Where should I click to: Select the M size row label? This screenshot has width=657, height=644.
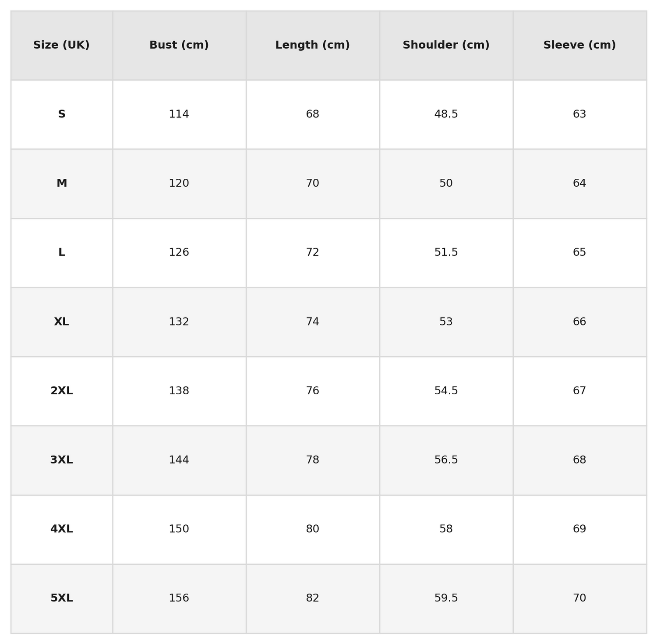point(62,184)
